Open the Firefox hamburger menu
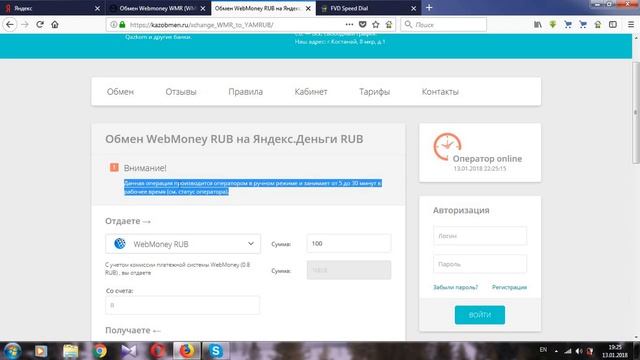 tap(631, 24)
